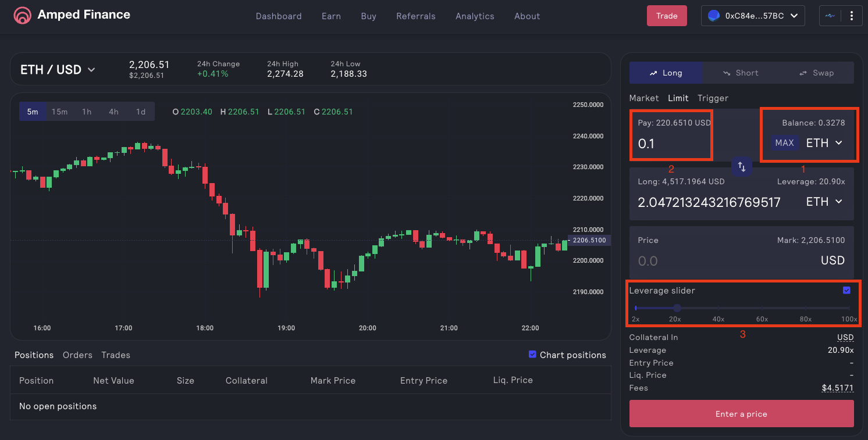Open the long token ETH dropdown

(x=824, y=202)
